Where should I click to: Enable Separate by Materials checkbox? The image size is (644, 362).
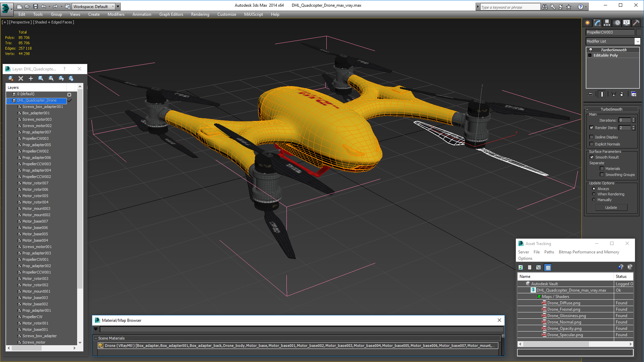[x=602, y=169]
